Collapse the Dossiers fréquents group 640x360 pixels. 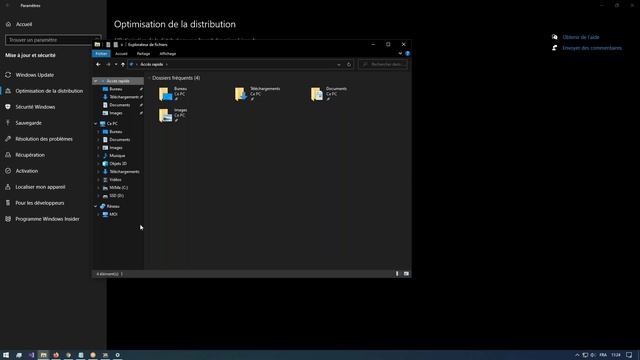coord(149,78)
